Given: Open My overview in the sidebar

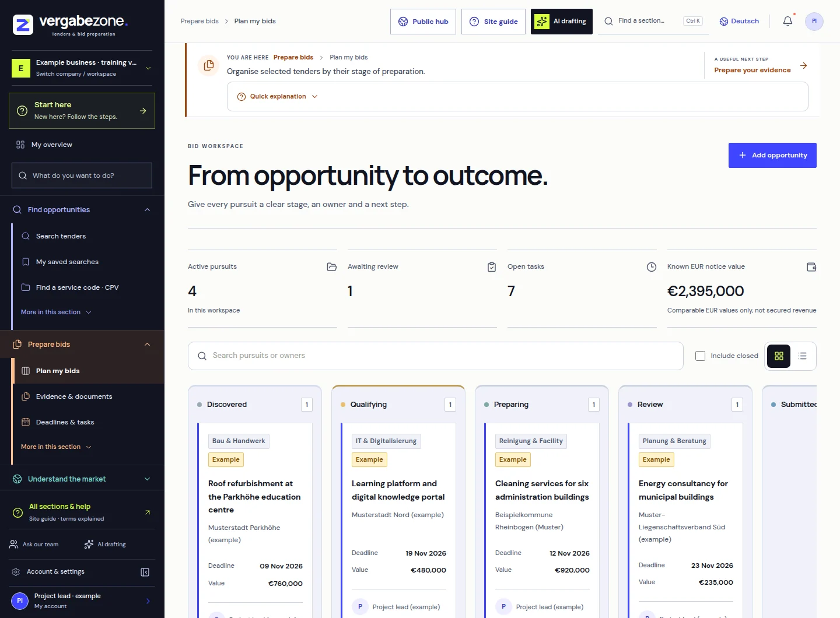Looking at the screenshot, I should (x=82, y=145).
